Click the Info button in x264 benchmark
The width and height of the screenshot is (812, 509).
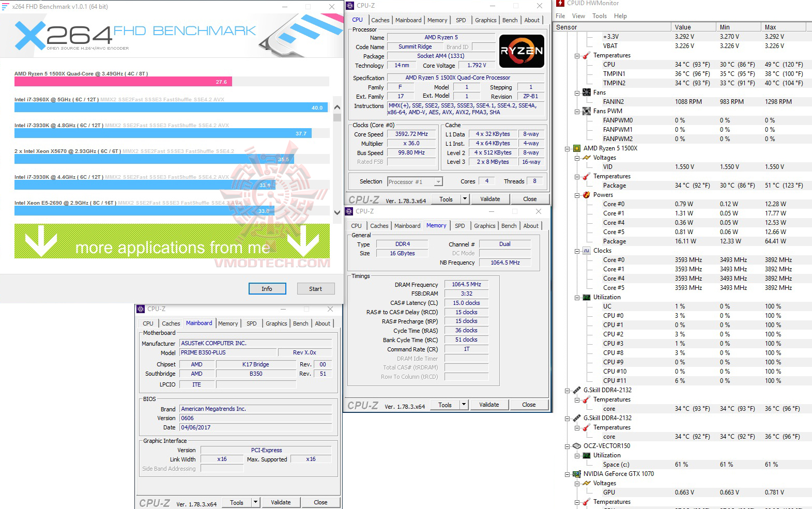[x=267, y=289]
